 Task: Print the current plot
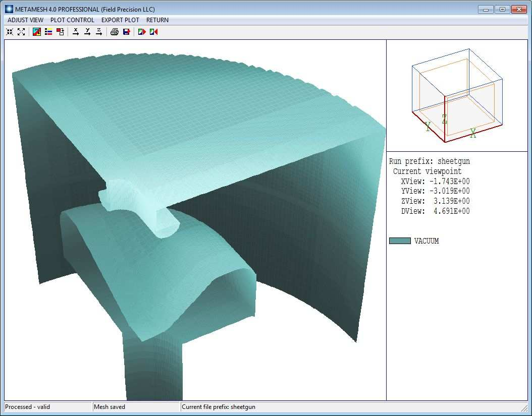[x=115, y=32]
